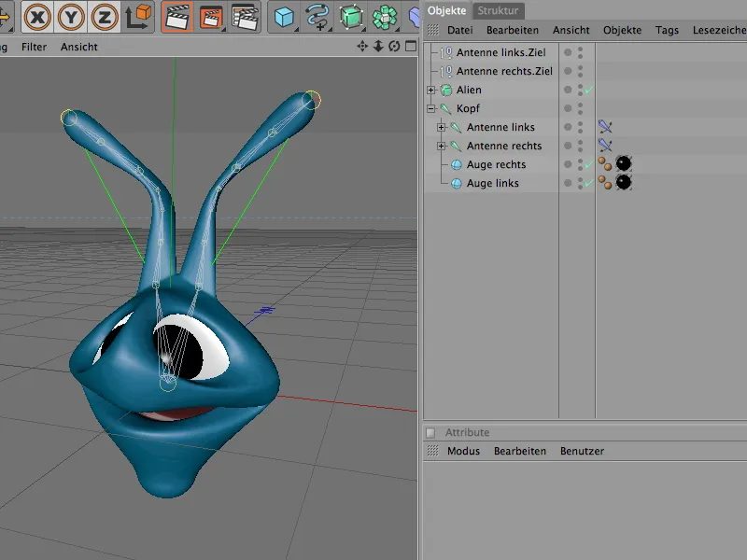747x560 pixels.
Task: Add array modeling object icon
Action: (385, 17)
